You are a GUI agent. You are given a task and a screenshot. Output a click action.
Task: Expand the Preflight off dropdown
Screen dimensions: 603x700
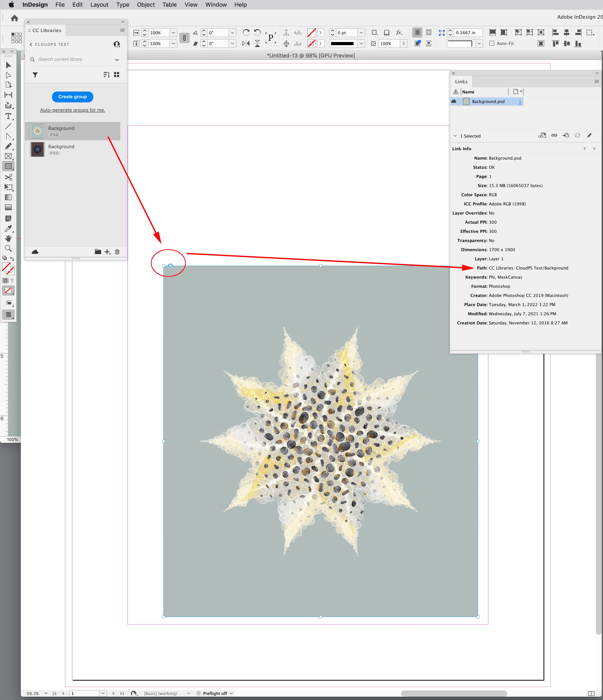[231, 693]
